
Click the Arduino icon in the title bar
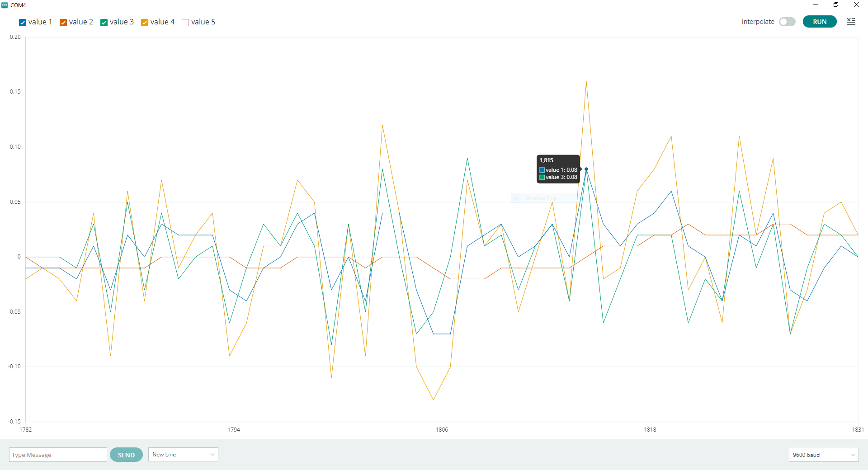click(5, 5)
